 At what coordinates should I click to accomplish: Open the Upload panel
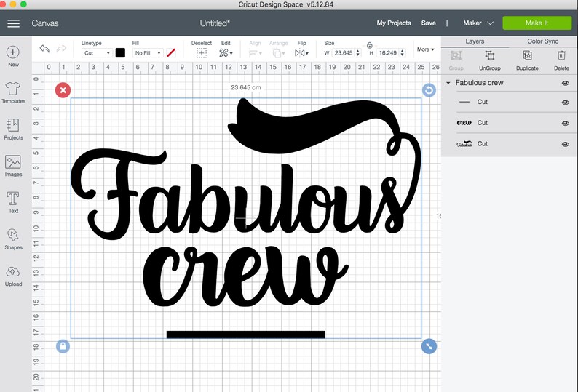click(x=13, y=276)
